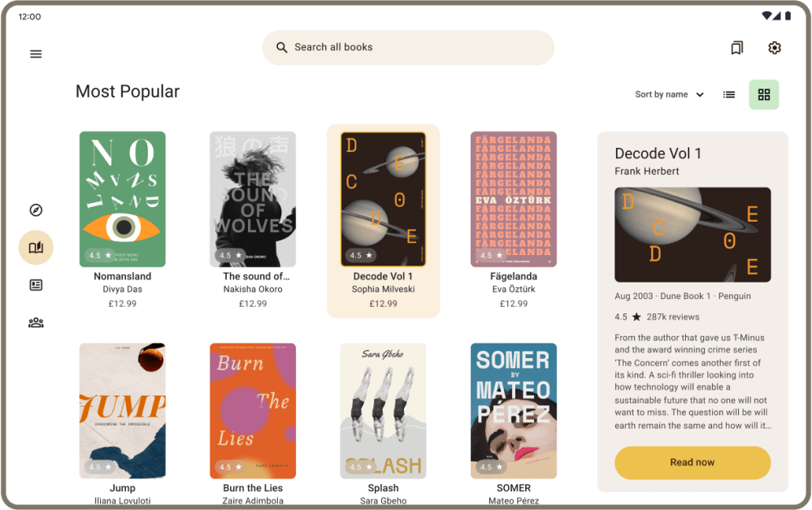Click the Read now button
The width and height of the screenshot is (812, 510).
[x=693, y=462]
